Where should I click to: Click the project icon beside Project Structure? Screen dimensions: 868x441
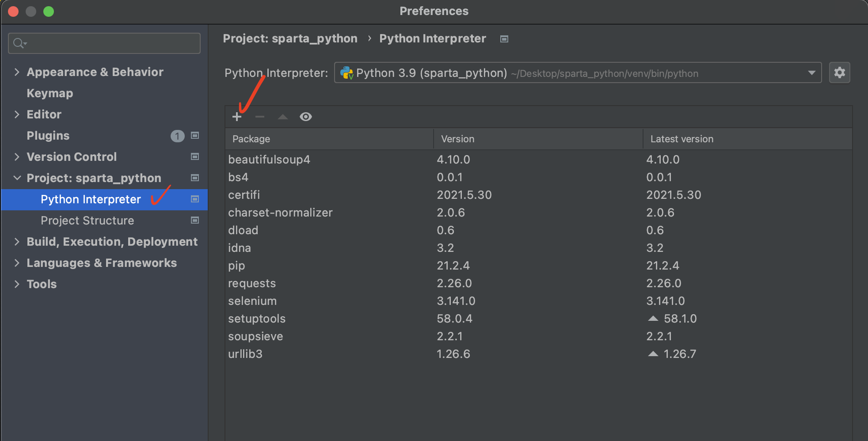coord(195,220)
